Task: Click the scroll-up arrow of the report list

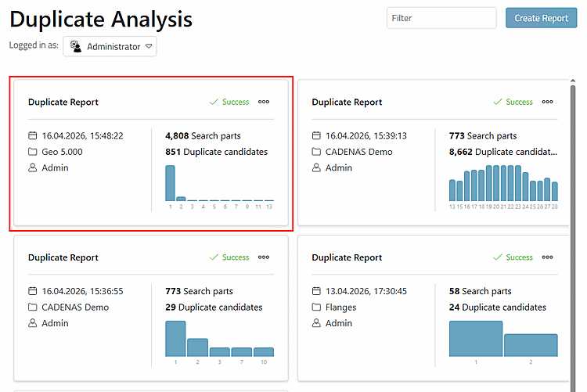Action: pyautogui.click(x=573, y=81)
